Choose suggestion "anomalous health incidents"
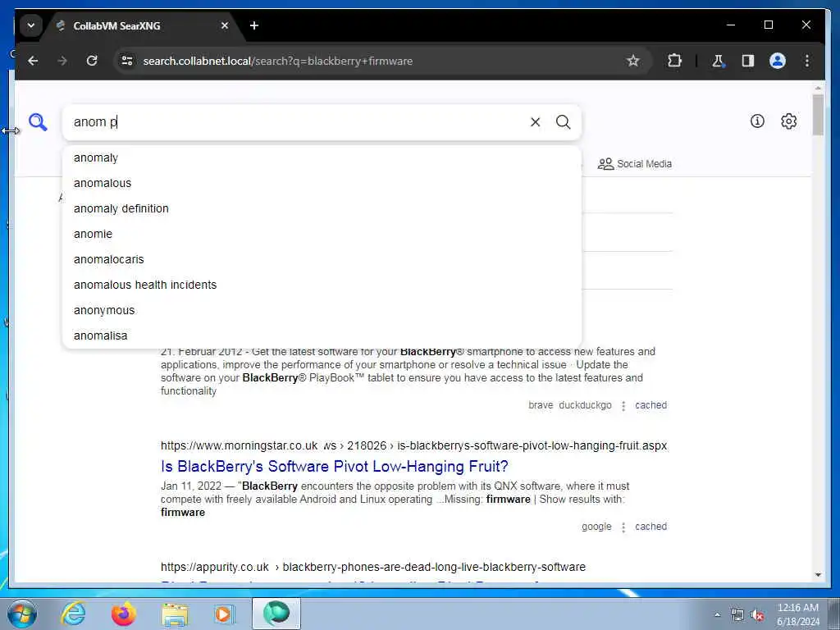Screen dimensions: 840x630 tap(322, 285)
